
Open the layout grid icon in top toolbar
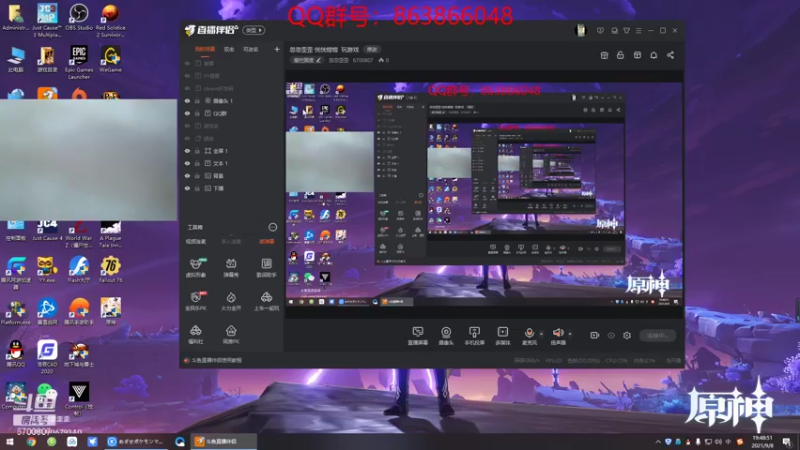pyautogui.click(x=604, y=55)
